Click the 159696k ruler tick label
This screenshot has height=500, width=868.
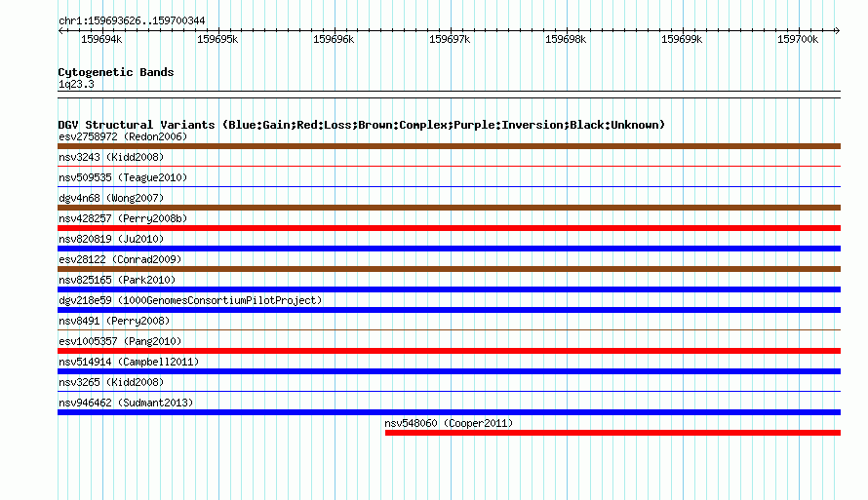tap(334, 39)
